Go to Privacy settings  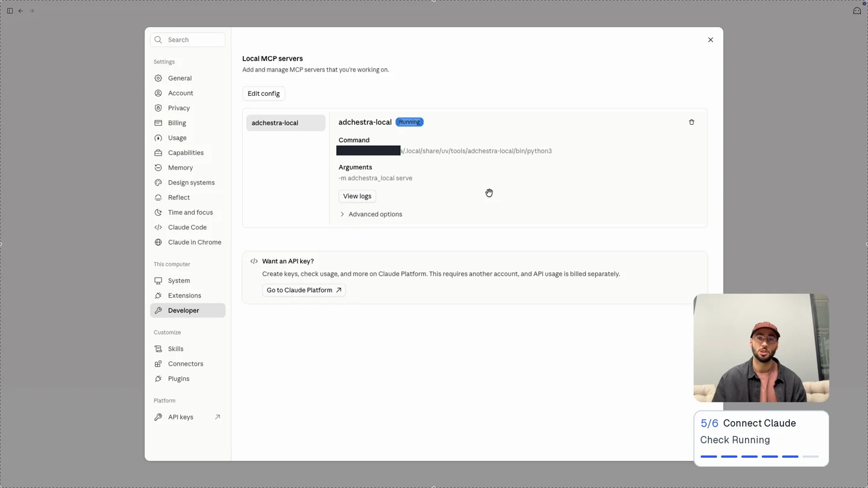(188, 108)
